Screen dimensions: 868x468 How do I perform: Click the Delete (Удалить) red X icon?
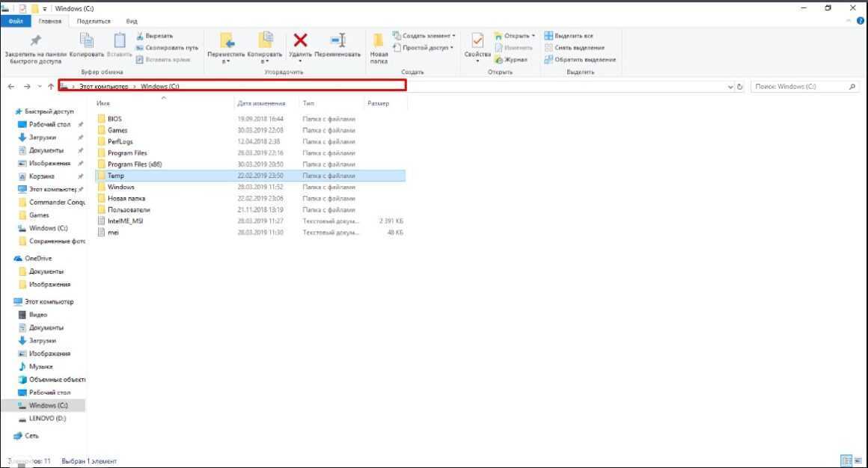coord(300,40)
